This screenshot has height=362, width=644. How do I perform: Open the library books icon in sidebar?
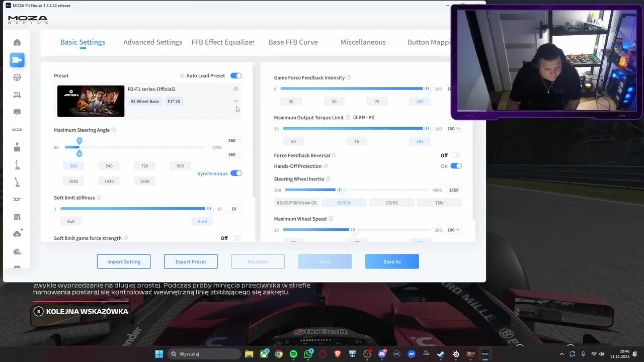[x=17, y=217]
